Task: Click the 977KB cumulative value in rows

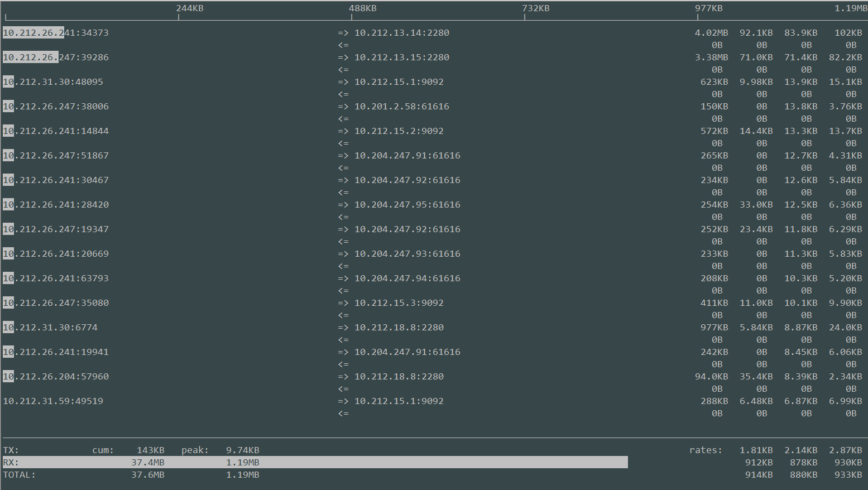Action: coord(714,328)
